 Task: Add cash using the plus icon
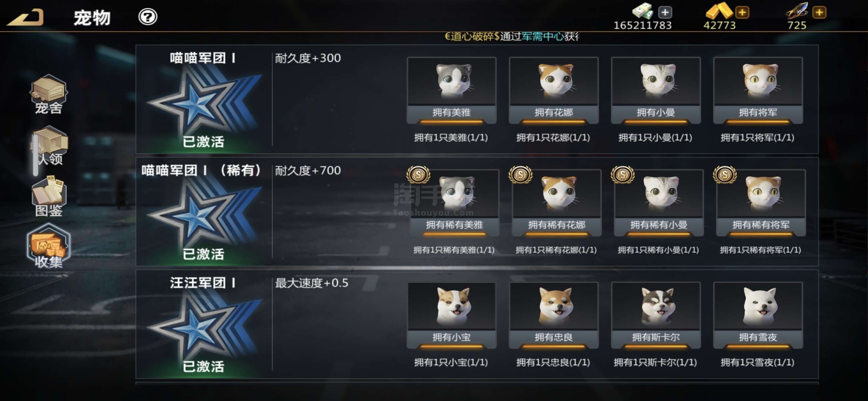tap(665, 12)
